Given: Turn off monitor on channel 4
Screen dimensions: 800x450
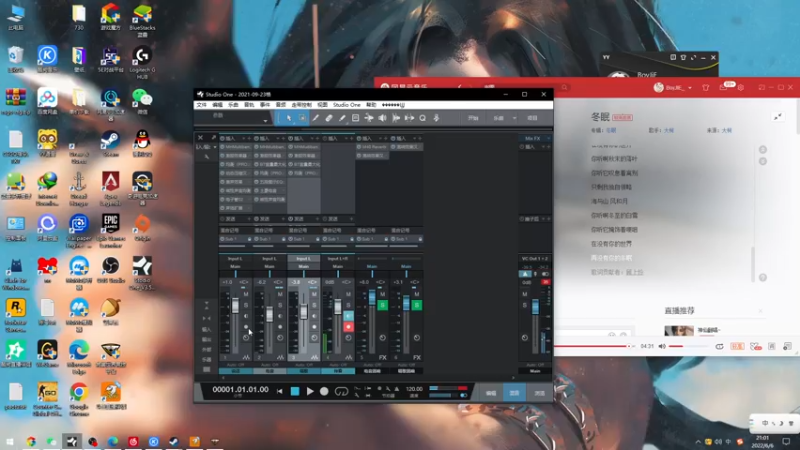Looking at the screenshot, I should (x=348, y=316).
